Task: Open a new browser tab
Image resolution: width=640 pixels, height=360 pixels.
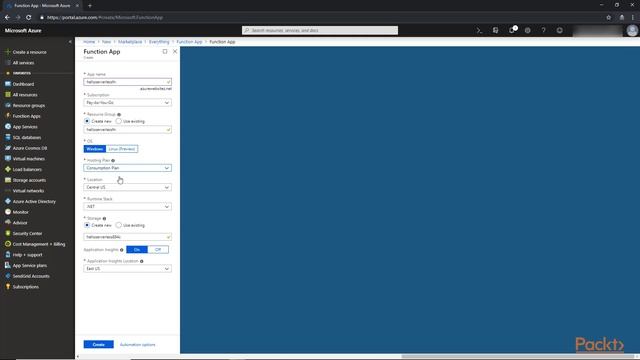Action: pyautogui.click(x=90, y=6)
